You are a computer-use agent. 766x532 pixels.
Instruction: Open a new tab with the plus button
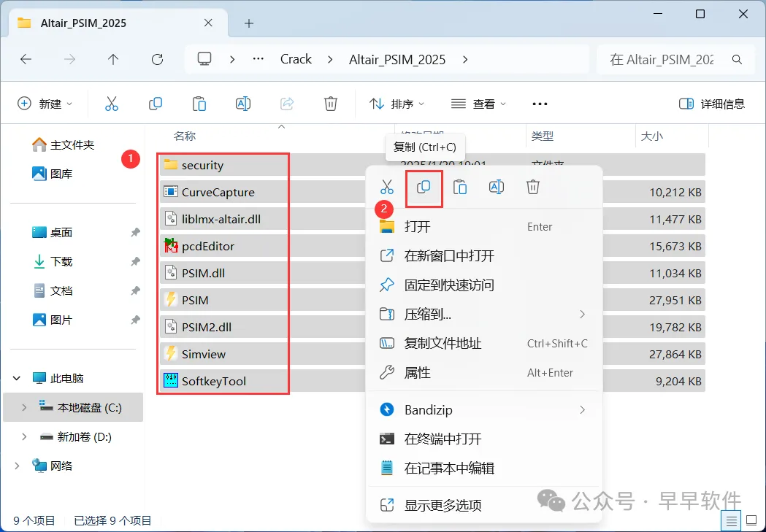[x=249, y=23]
